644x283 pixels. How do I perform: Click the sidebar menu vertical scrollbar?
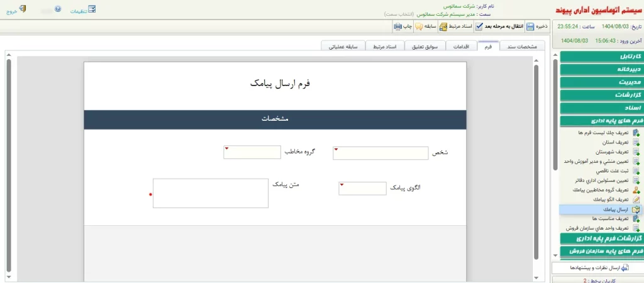pos(556,114)
